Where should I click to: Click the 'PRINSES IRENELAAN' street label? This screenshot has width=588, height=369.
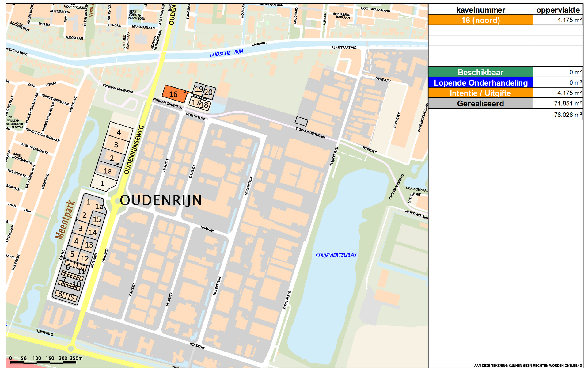55,99
